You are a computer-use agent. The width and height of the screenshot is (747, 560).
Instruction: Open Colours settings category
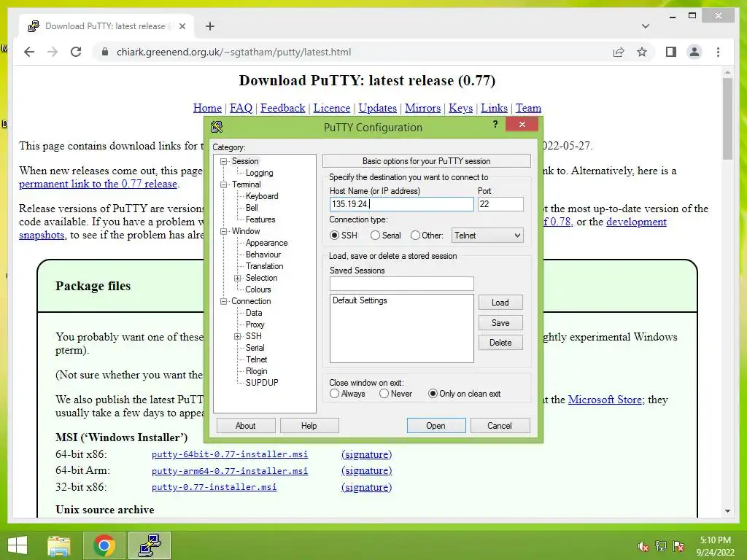click(258, 289)
